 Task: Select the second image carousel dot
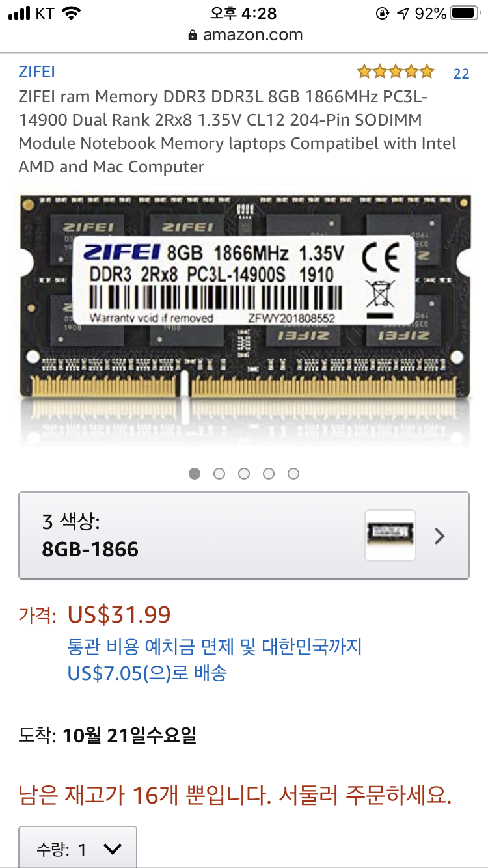(219, 474)
